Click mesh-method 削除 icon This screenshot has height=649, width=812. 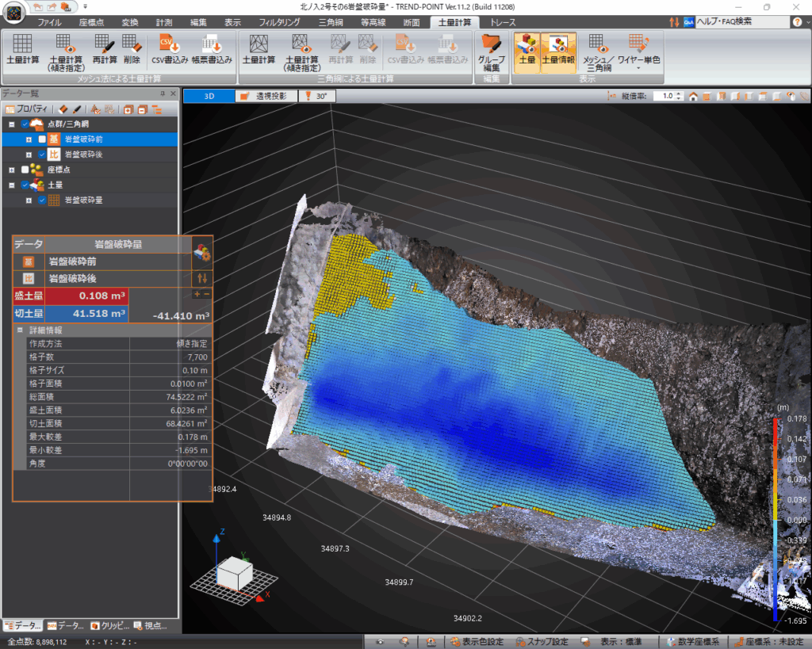point(132,49)
